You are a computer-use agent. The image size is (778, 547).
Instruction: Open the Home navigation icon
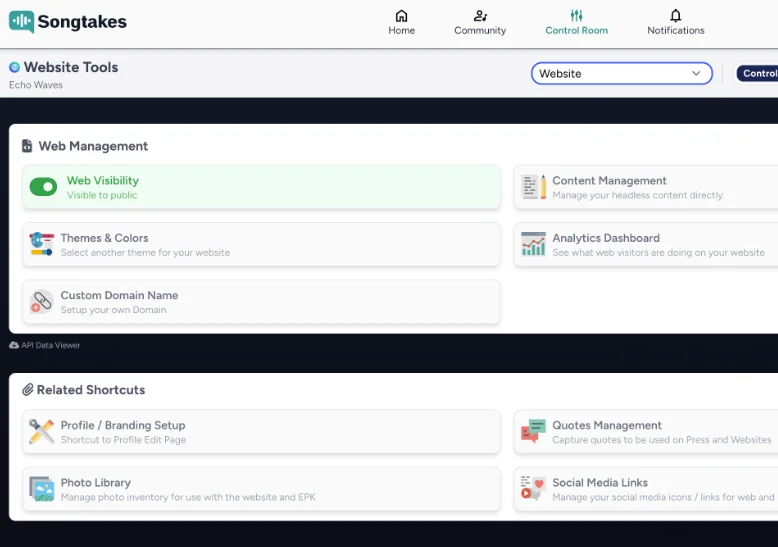point(401,16)
